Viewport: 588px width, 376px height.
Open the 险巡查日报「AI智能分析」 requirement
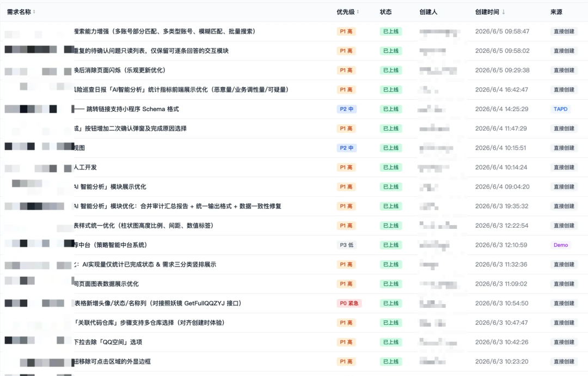tap(181, 90)
